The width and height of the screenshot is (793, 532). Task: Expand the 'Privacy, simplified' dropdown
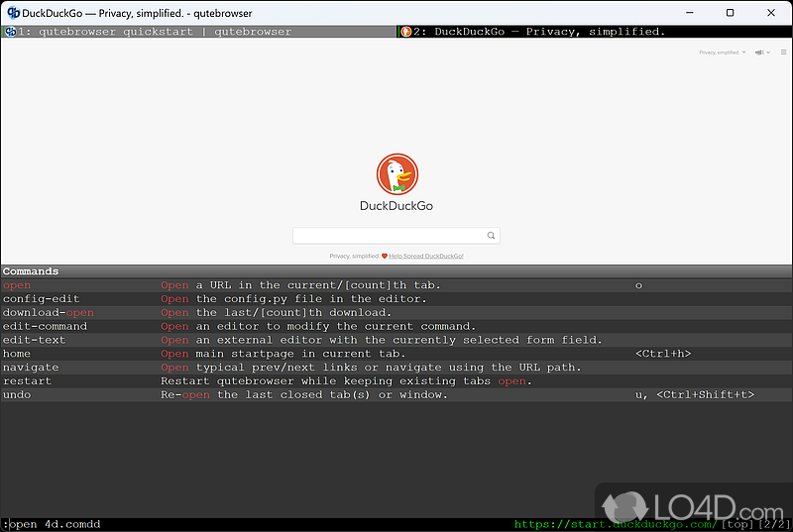pyautogui.click(x=723, y=53)
